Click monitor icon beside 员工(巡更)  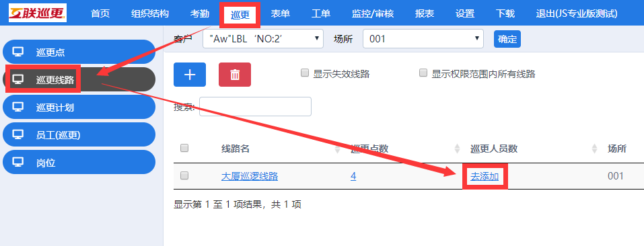tap(18, 134)
